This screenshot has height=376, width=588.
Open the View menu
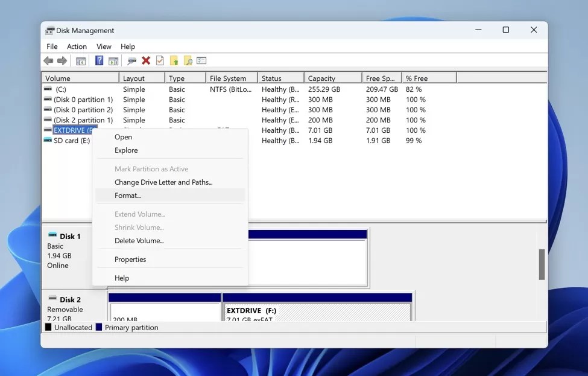[103, 46]
